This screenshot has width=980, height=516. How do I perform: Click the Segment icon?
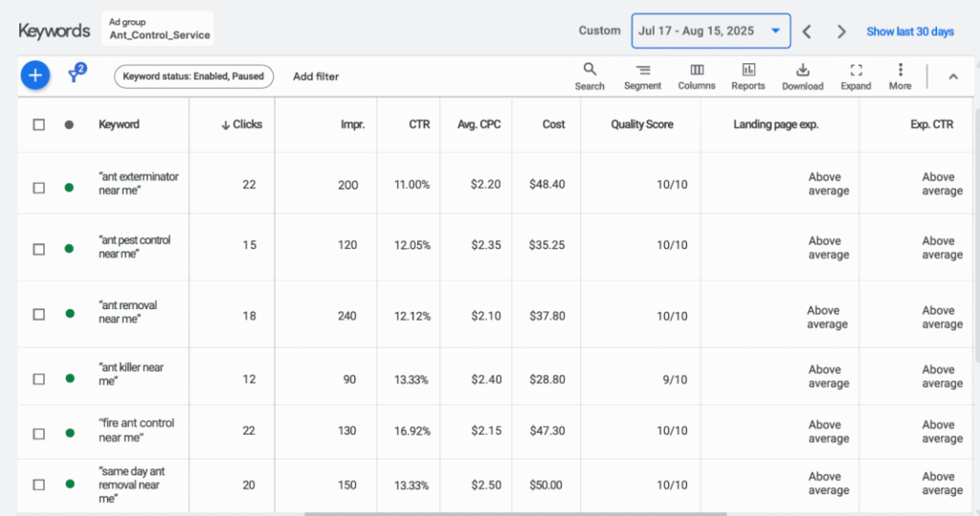pyautogui.click(x=642, y=77)
